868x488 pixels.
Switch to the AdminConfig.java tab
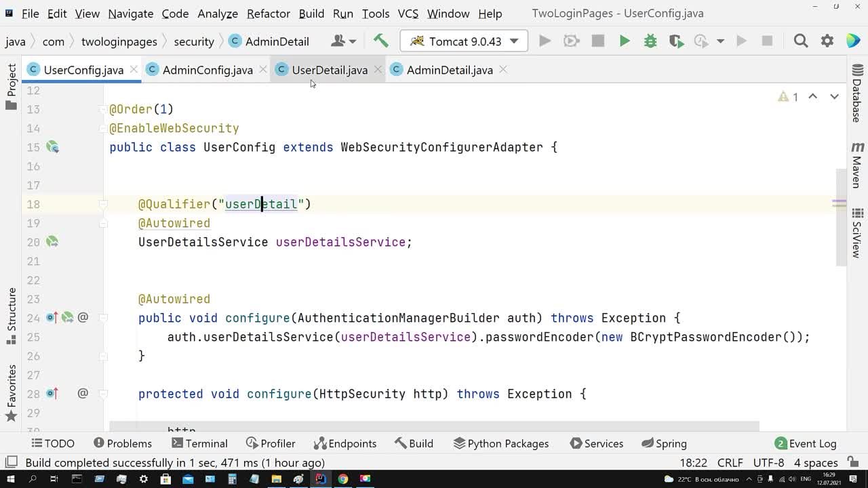pos(207,70)
